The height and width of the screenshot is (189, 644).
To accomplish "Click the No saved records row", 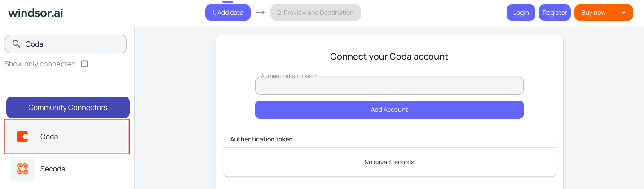I will [x=389, y=162].
